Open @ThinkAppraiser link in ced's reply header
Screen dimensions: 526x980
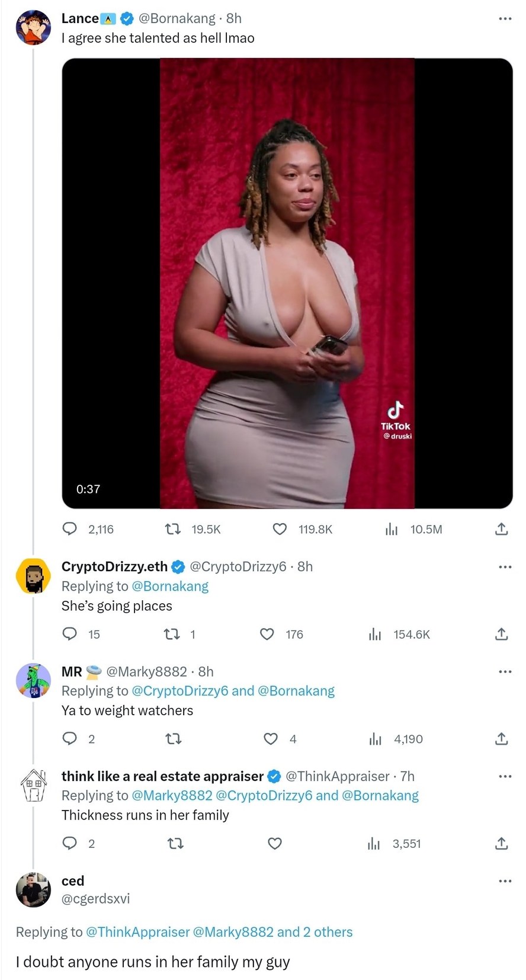click(137, 932)
